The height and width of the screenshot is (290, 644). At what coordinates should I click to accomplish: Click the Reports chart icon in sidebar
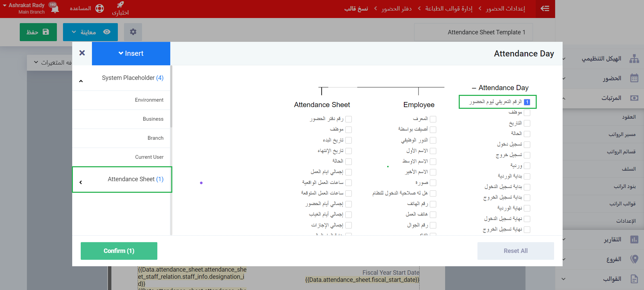634,240
